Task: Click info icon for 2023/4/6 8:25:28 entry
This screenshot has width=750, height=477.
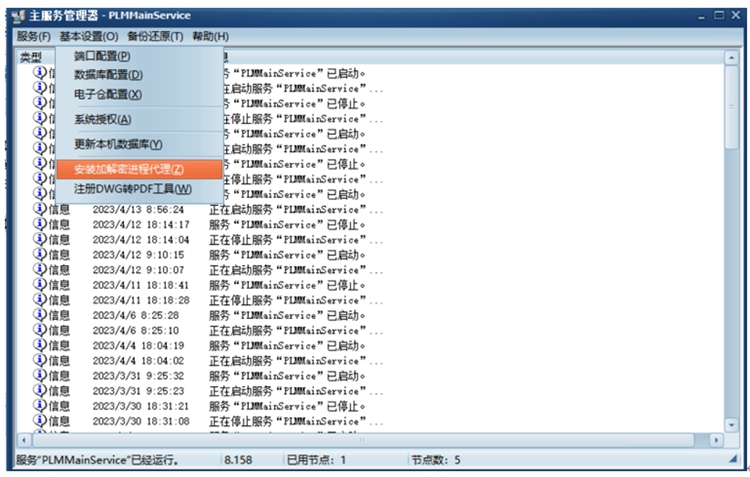Action: [x=40, y=315]
